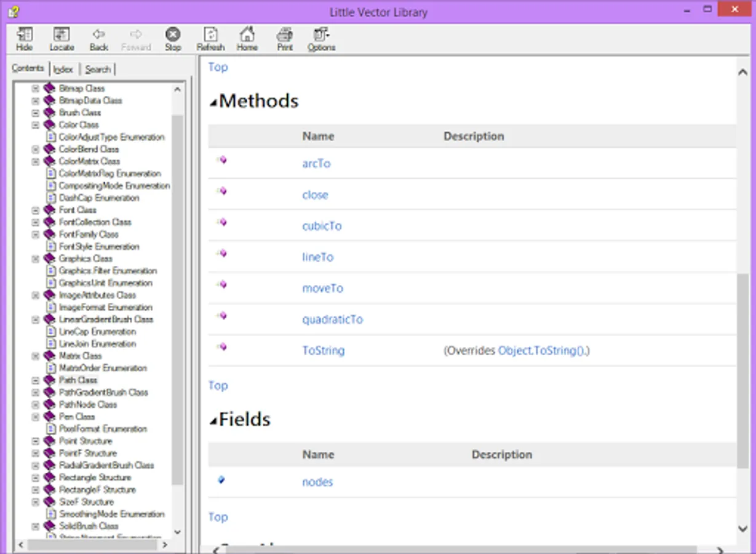This screenshot has width=756, height=554.
Task: Switch to the Index tab
Action: click(x=63, y=70)
